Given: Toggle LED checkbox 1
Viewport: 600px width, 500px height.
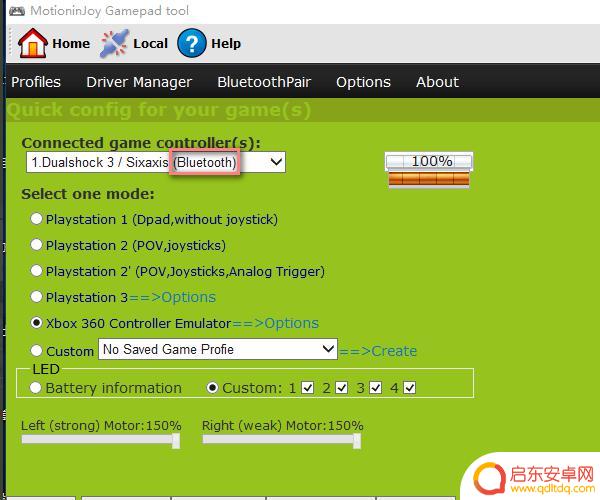Looking at the screenshot, I should click(x=308, y=388).
